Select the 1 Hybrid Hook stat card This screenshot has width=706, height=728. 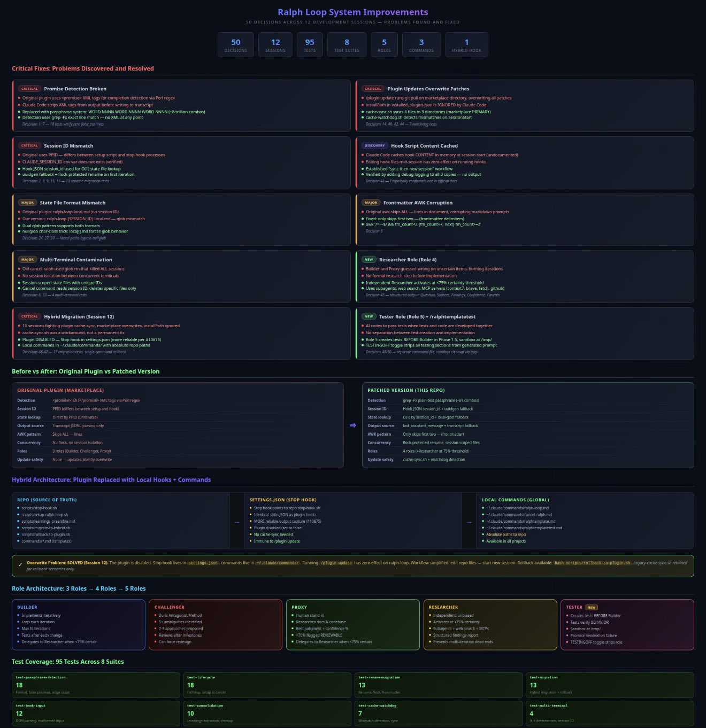tap(466, 44)
